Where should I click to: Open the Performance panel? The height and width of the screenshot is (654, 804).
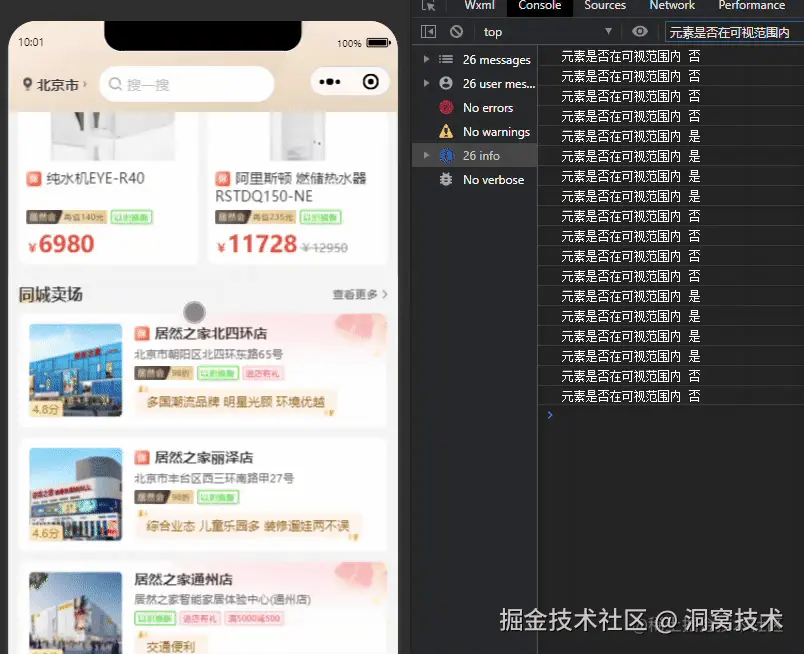(x=751, y=6)
